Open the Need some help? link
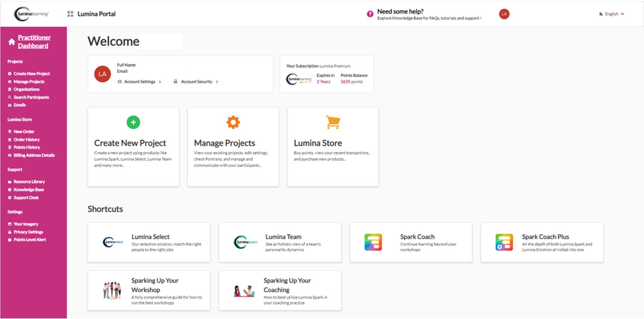This screenshot has width=644, height=319. pos(400,11)
